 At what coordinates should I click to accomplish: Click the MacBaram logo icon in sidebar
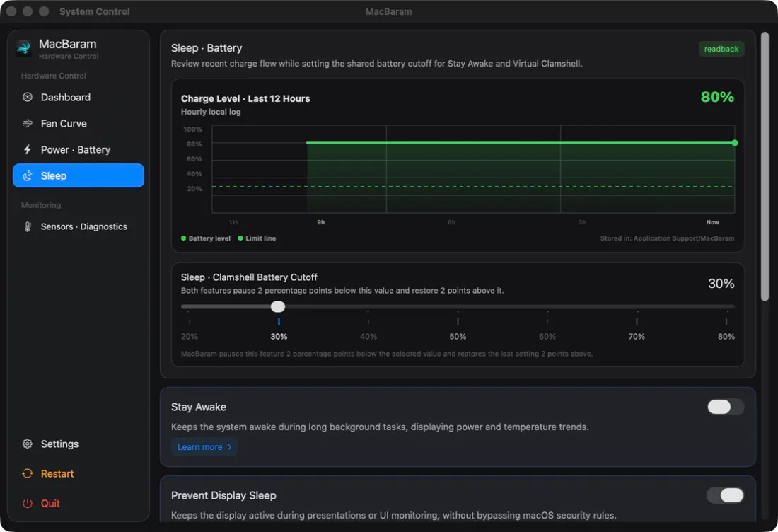click(x=24, y=48)
